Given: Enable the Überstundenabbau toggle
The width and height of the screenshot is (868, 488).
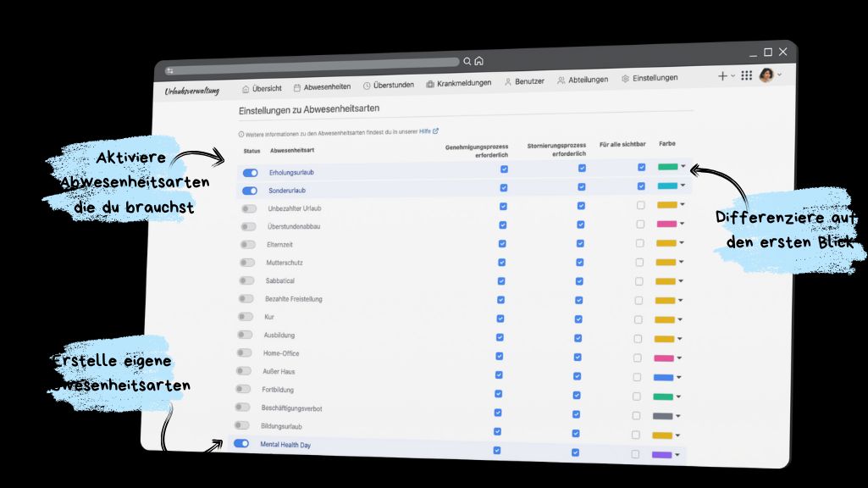Looking at the screenshot, I should point(249,226).
